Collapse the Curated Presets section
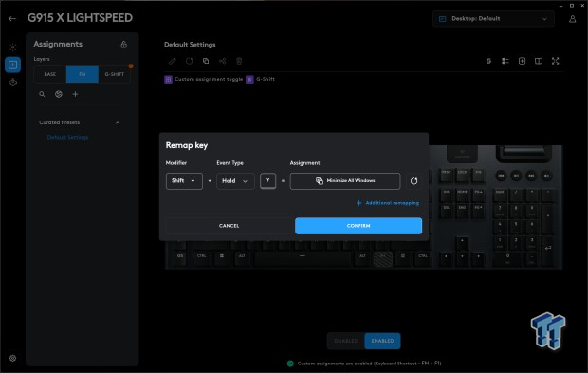Image resolution: width=588 pixels, height=373 pixels. click(118, 122)
